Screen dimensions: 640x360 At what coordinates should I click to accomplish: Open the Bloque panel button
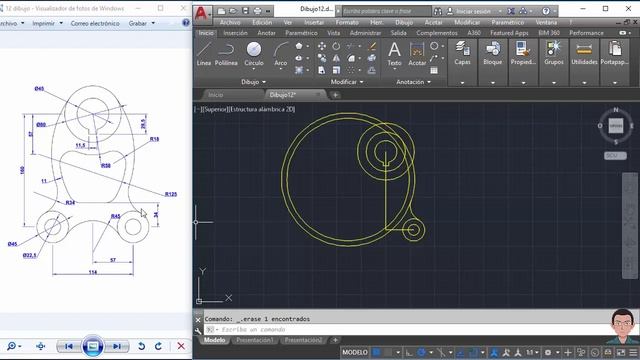[493, 62]
